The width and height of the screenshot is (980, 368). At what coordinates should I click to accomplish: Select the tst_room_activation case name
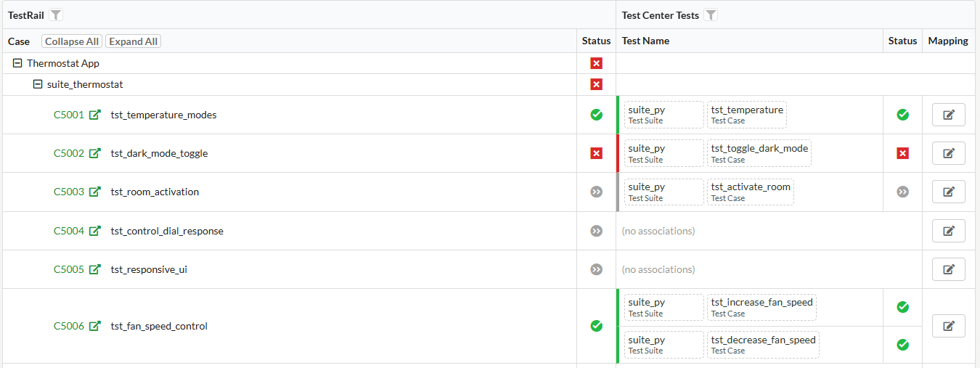(x=155, y=192)
